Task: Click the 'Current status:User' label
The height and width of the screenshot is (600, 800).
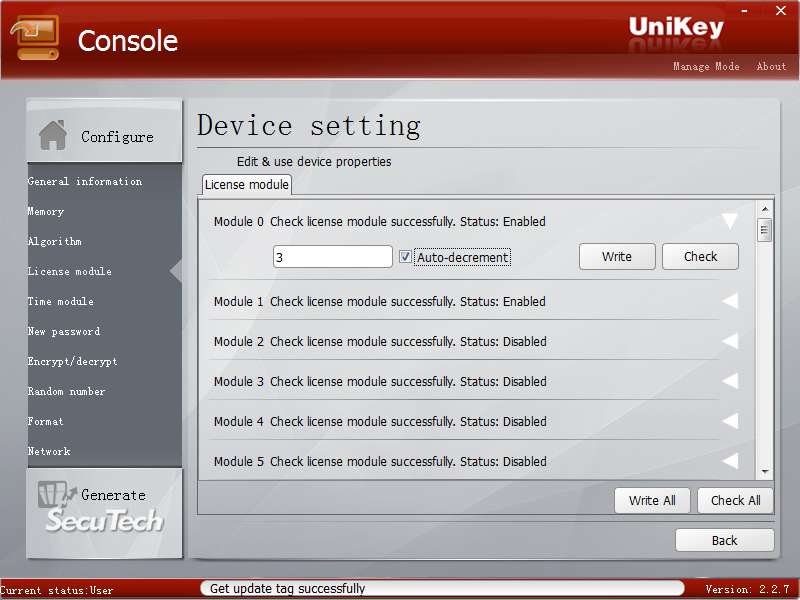Action: [57, 590]
